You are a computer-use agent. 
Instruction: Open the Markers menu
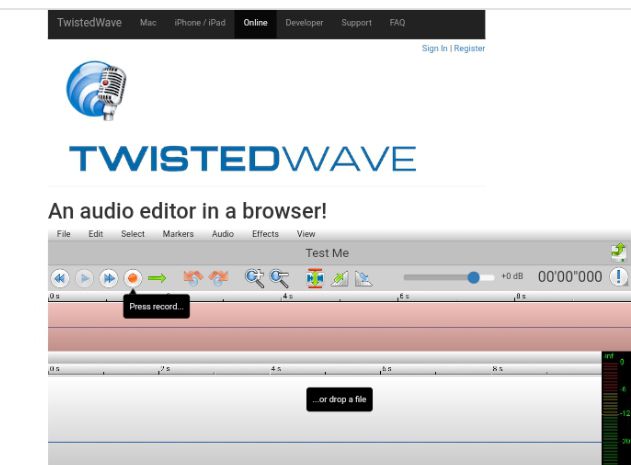coord(178,234)
